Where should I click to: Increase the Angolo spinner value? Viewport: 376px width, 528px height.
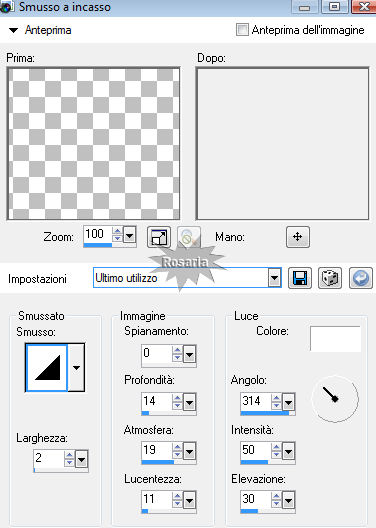click(276, 398)
